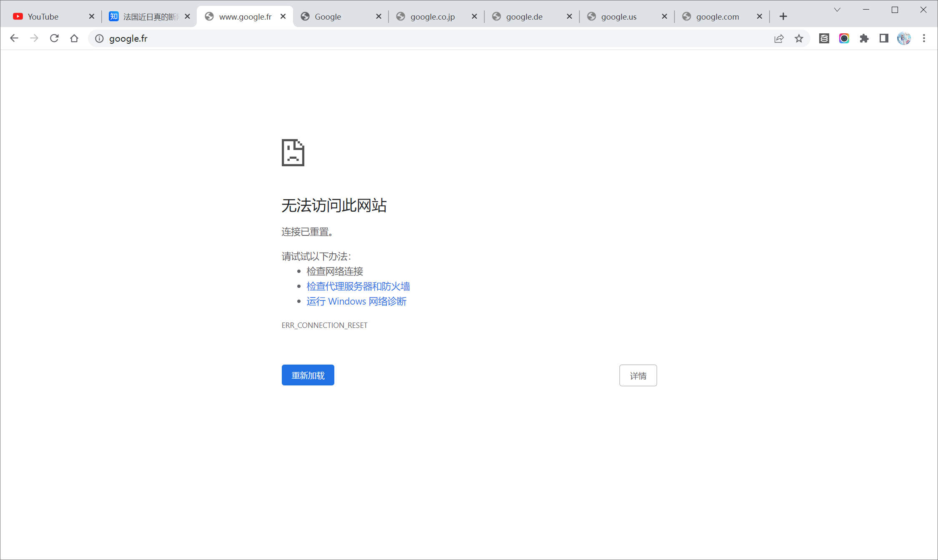This screenshot has height=560, width=938.
Task: Click the 无法访问此网站 heading
Action: click(334, 205)
